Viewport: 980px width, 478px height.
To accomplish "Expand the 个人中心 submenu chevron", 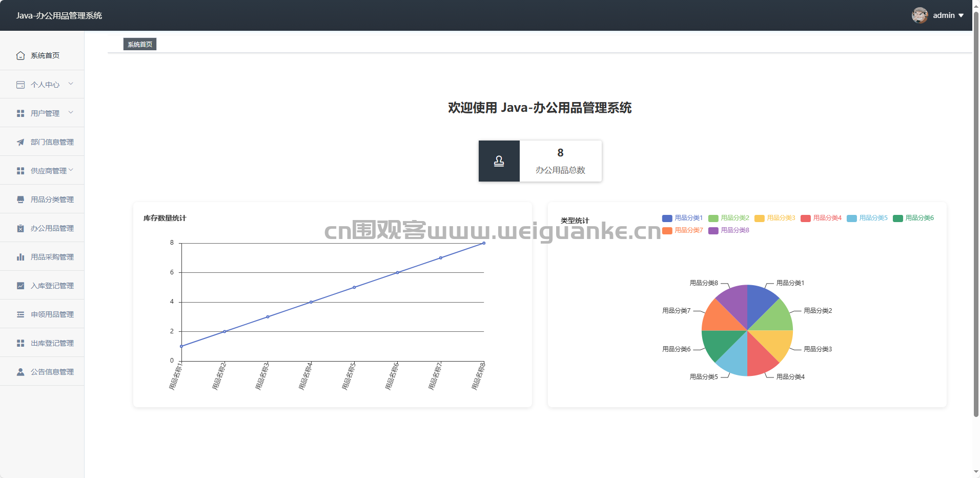I will [71, 84].
